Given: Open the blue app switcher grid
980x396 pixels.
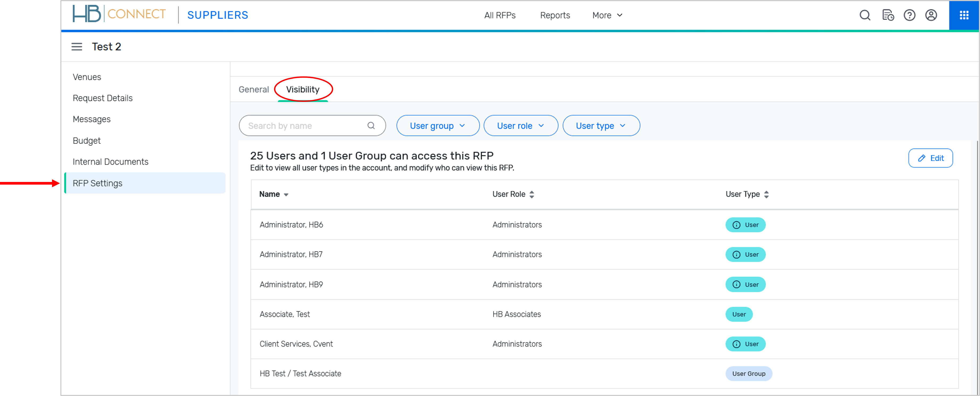Looking at the screenshot, I should (964, 15).
